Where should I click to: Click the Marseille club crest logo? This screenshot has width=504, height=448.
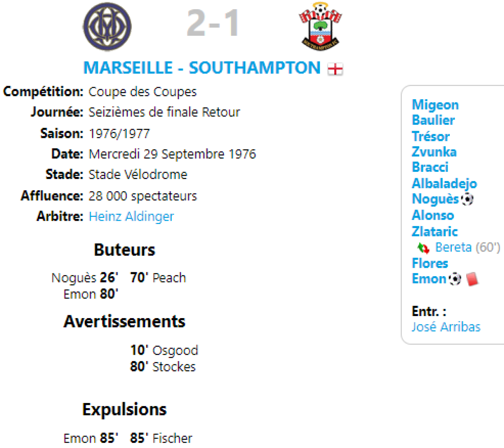107,27
